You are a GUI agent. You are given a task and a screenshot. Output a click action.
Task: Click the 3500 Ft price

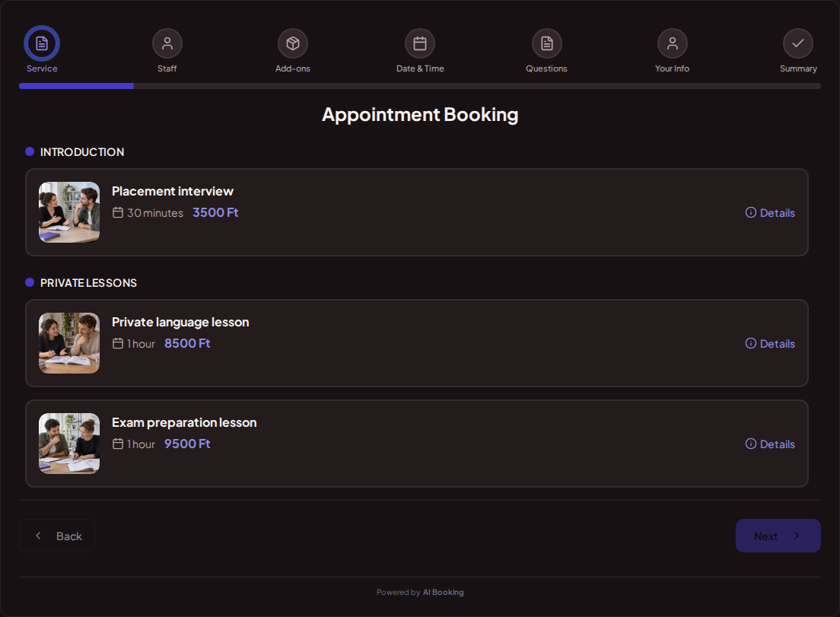coord(215,212)
